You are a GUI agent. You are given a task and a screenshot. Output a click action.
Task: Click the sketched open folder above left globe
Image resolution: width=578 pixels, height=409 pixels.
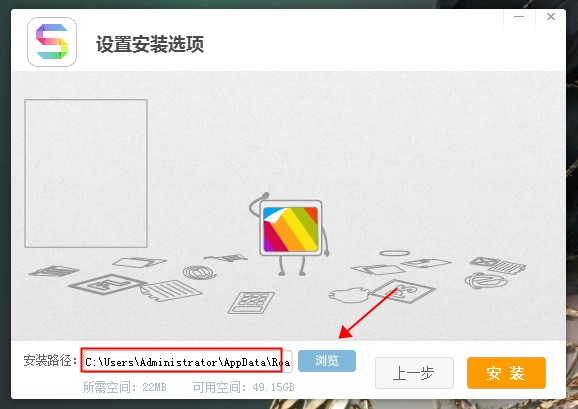[x=139, y=262]
